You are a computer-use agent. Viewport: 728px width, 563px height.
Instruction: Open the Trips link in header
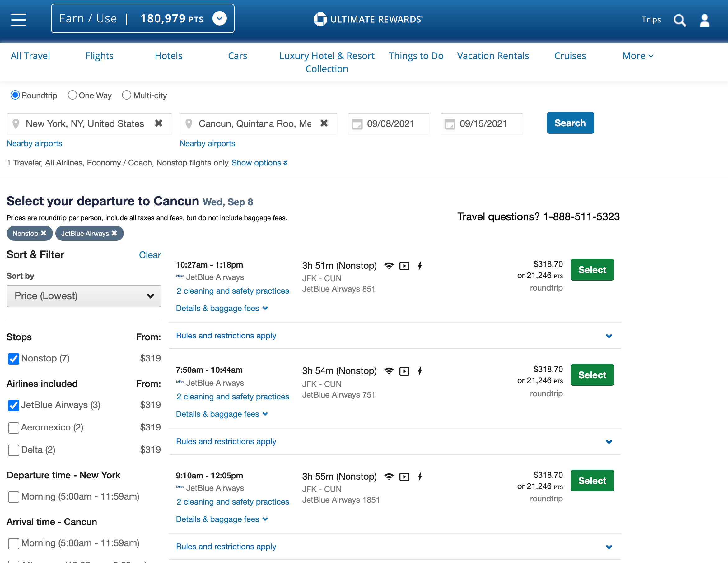tap(651, 20)
